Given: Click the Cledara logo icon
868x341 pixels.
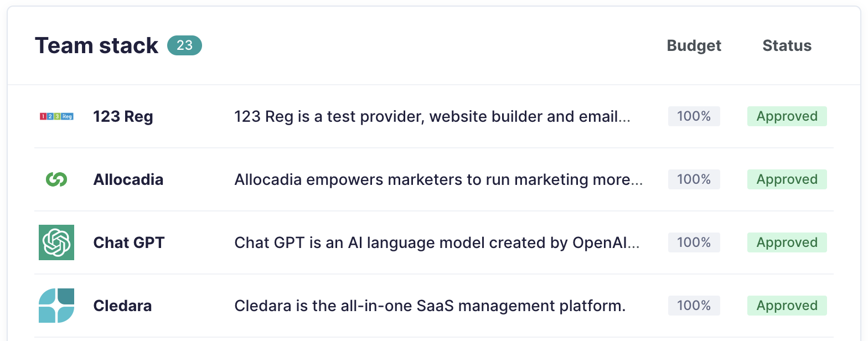Looking at the screenshot, I should pos(56,306).
